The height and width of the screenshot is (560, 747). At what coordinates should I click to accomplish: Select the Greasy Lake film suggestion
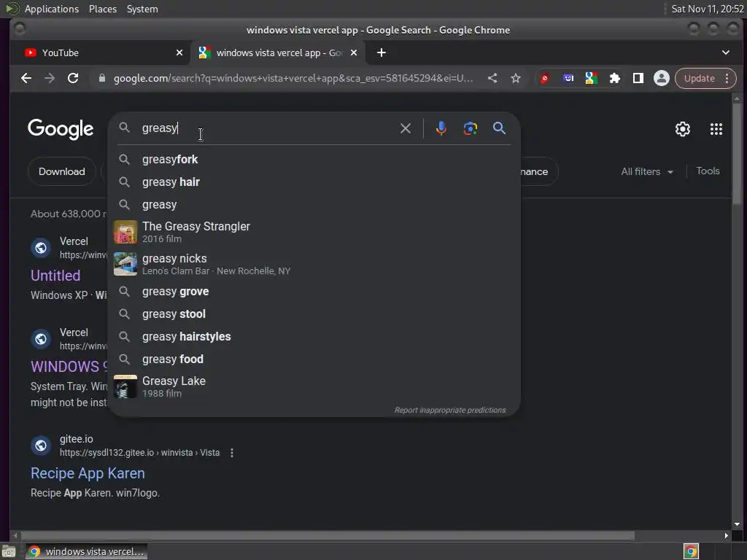click(x=314, y=386)
